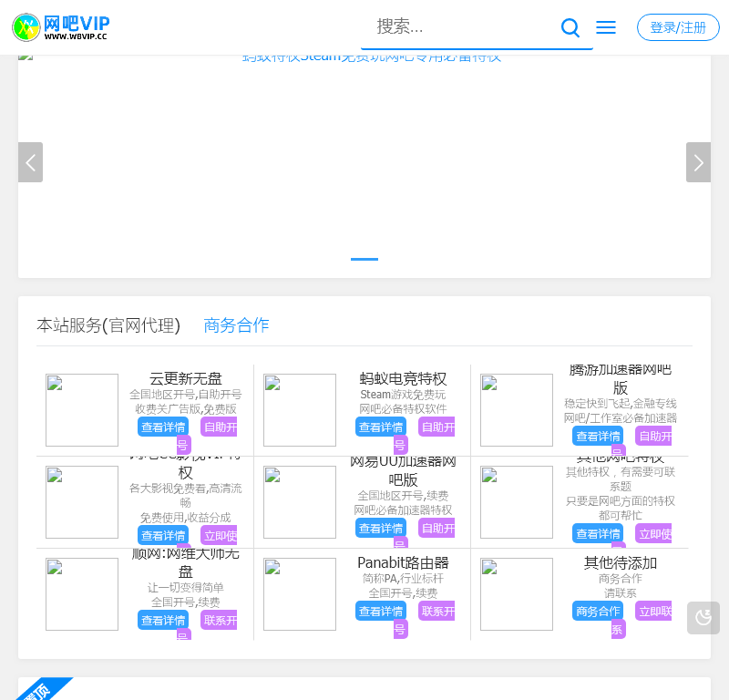Click 查看详情 under 腾游加速器网吧版

click(x=598, y=436)
